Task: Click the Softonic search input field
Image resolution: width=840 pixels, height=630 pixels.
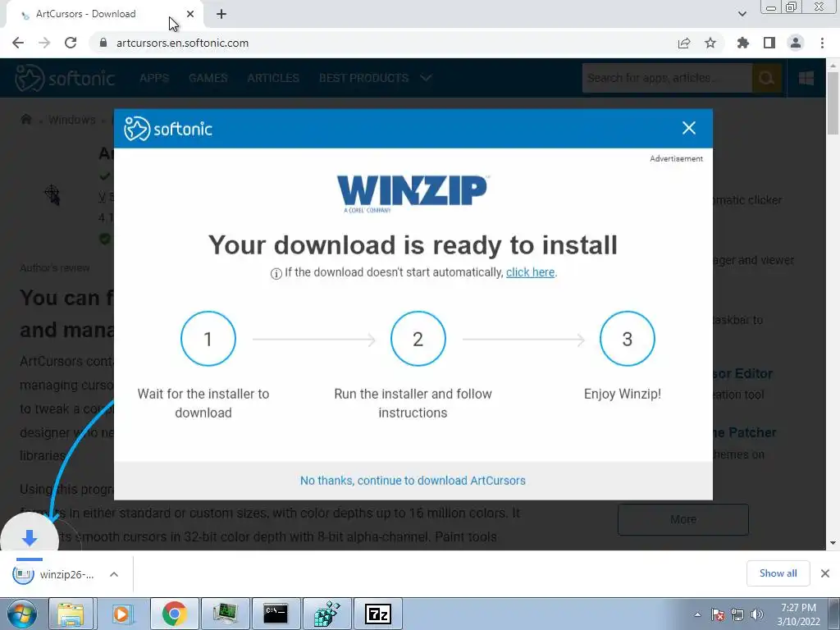Action: [x=667, y=78]
